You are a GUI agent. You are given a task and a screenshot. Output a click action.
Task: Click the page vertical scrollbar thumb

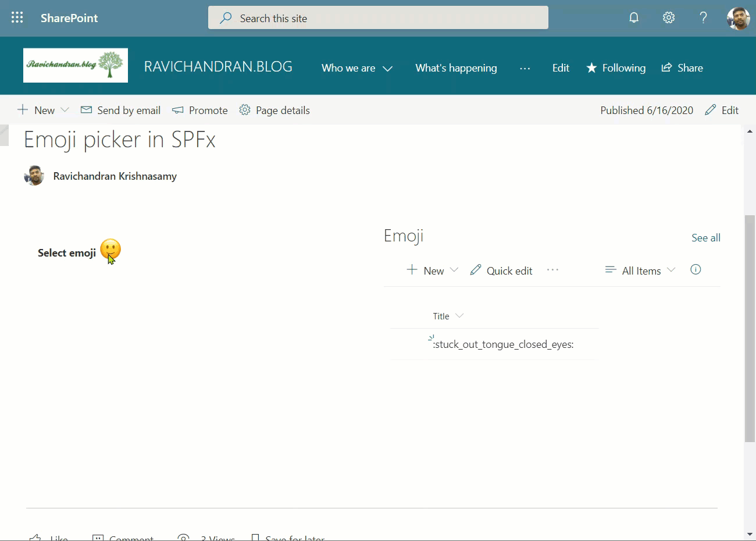click(x=750, y=329)
